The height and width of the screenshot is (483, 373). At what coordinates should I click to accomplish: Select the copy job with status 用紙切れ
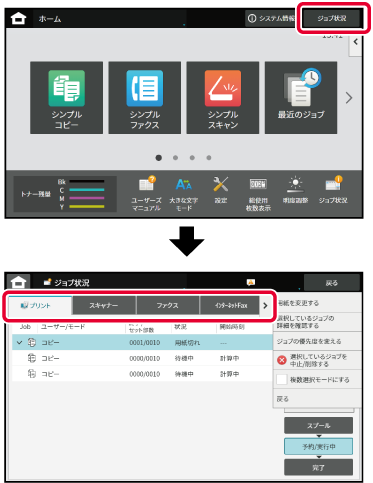142,342
